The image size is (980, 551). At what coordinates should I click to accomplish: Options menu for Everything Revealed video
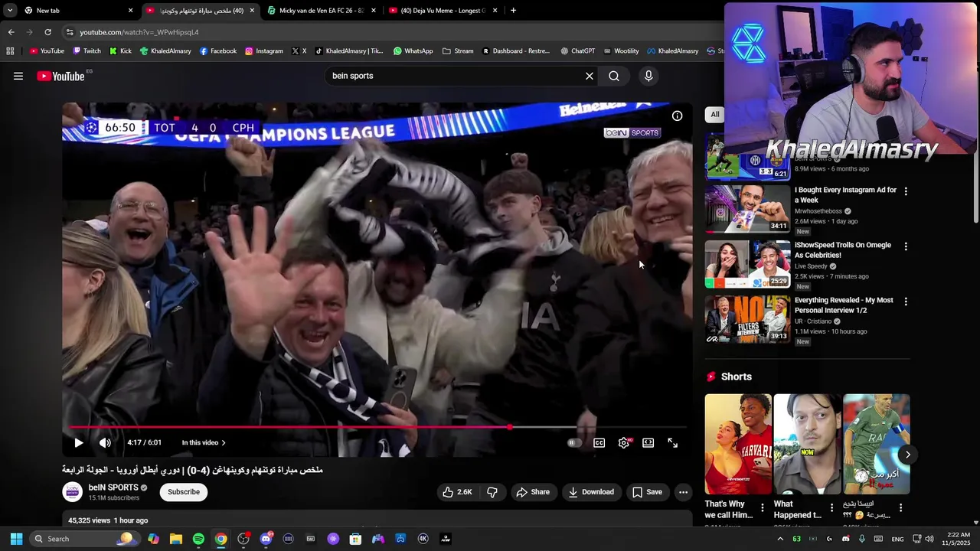pyautogui.click(x=906, y=302)
